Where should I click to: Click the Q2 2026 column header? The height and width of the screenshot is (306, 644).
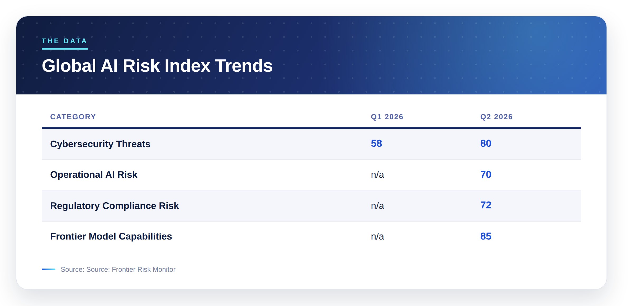496,117
